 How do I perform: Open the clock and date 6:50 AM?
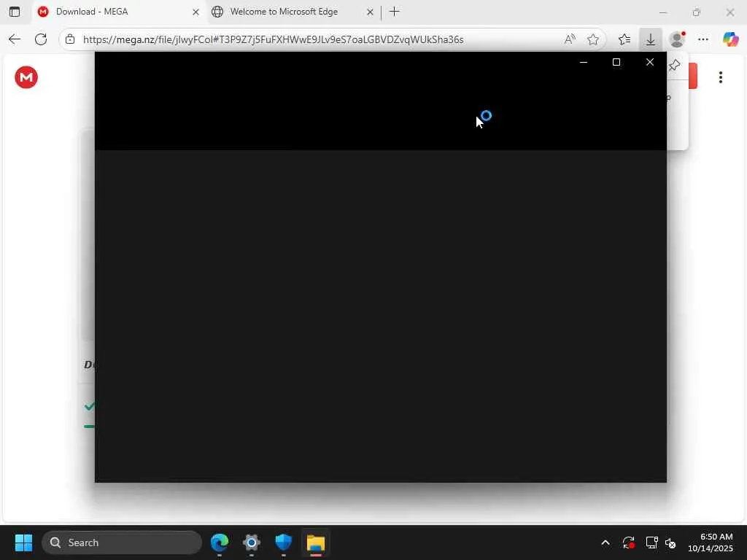click(x=711, y=542)
